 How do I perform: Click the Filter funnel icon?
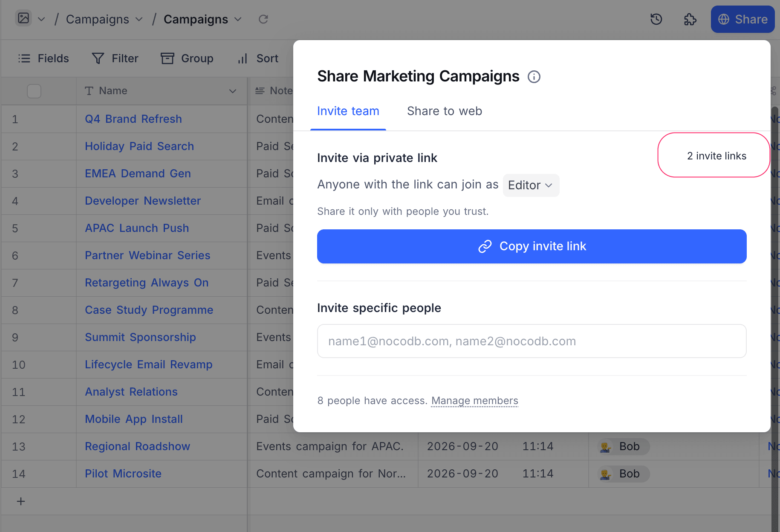click(x=98, y=58)
